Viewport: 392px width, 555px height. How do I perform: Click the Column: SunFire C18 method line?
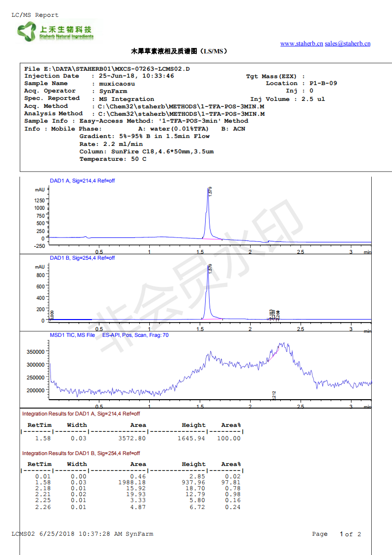pos(146,151)
